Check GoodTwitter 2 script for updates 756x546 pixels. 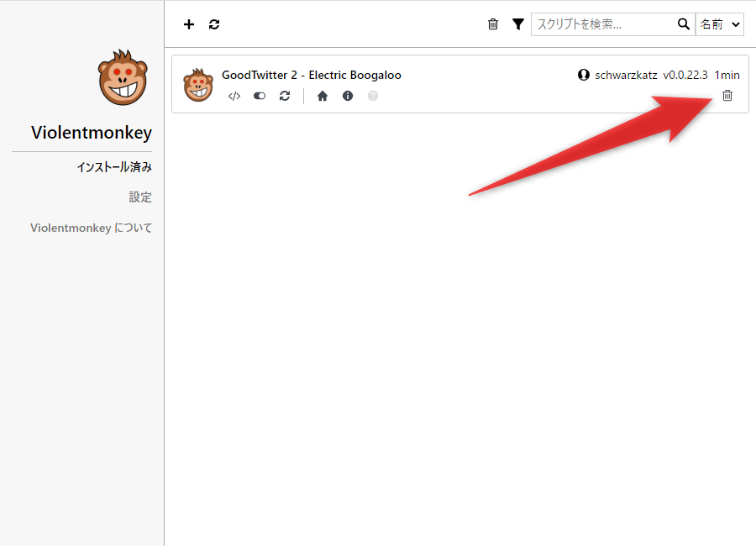tap(285, 96)
